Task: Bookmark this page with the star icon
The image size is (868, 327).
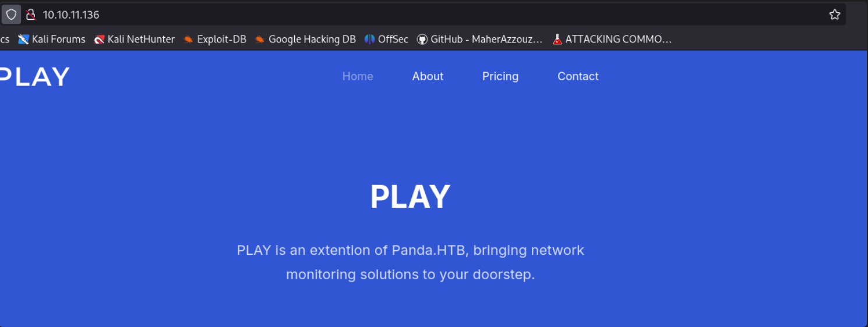Action: [835, 15]
